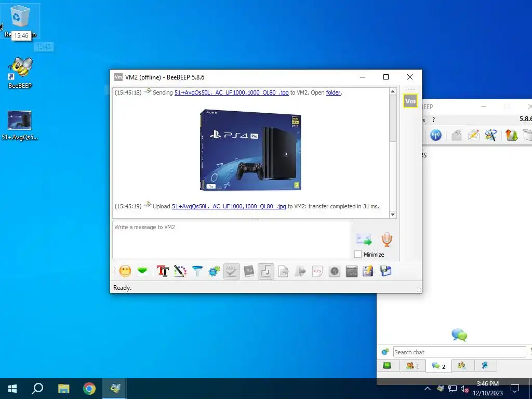Open chat settings gear icon in toolbar
Viewport: 532px width, 399px height.
[214, 271]
